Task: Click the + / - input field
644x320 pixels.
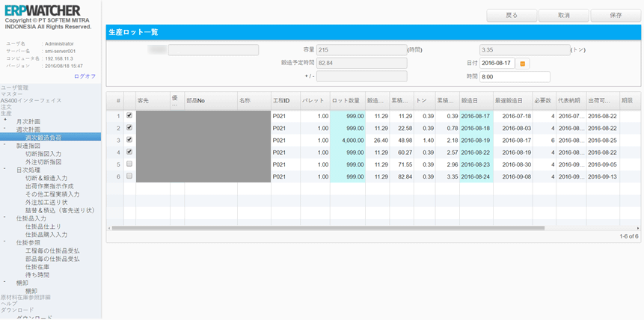Action: [x=361, y=76]
